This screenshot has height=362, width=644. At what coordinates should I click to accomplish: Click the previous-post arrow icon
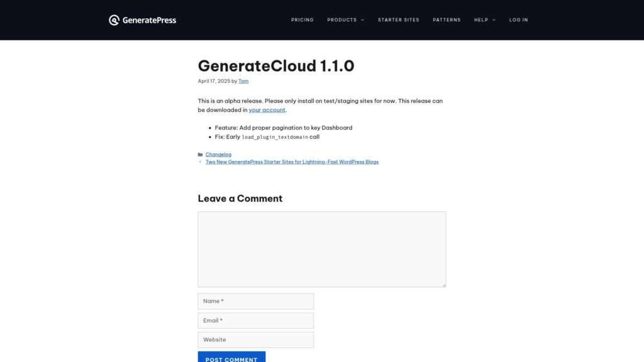[x=200, y=162]
